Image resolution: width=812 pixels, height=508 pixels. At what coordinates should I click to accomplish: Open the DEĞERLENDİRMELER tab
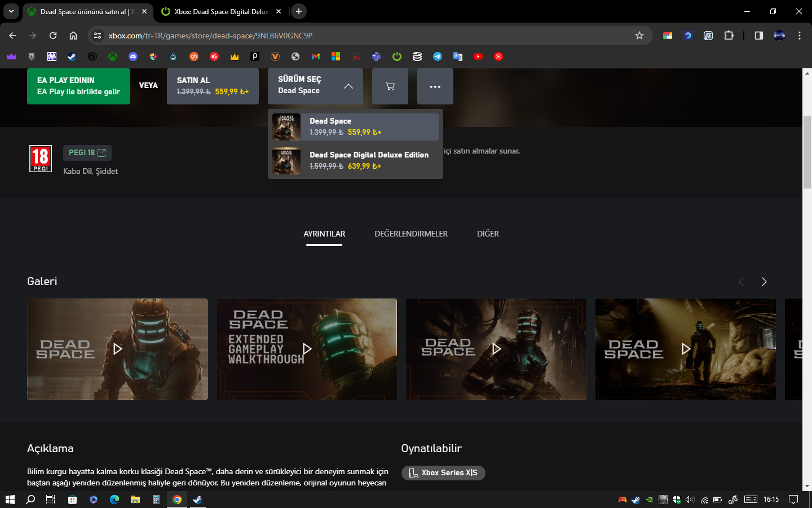point(411,234)
